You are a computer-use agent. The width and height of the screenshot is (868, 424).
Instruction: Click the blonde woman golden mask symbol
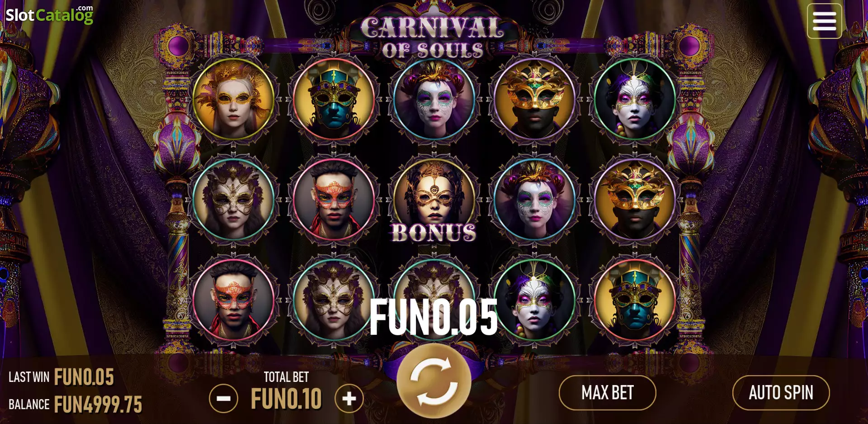coord(233,99)
